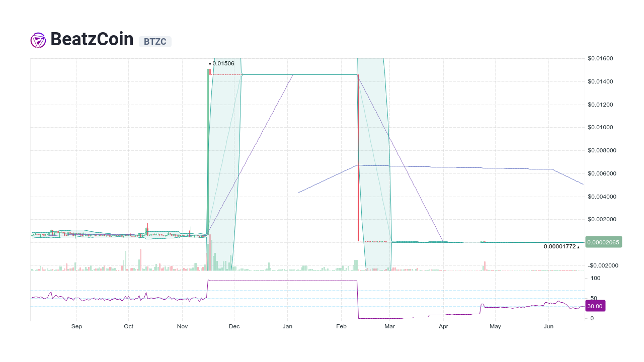Click the Jan date axis label
Screen dimensions: 644x362
(x=287, y=326)
